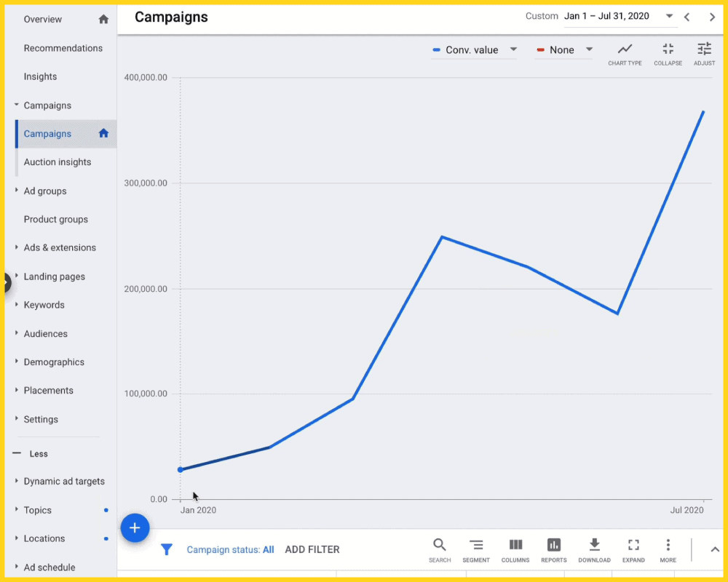
Task: Open the None second metric dropdown
Action: [564, 49]
